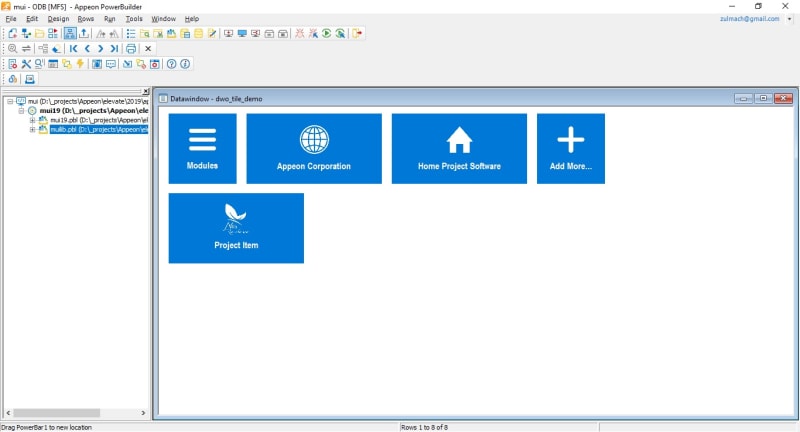Toggle the System Tree panel button
The width and height of the screenshot is (800, 432).
pyautogui.click(x=70, y=34)
